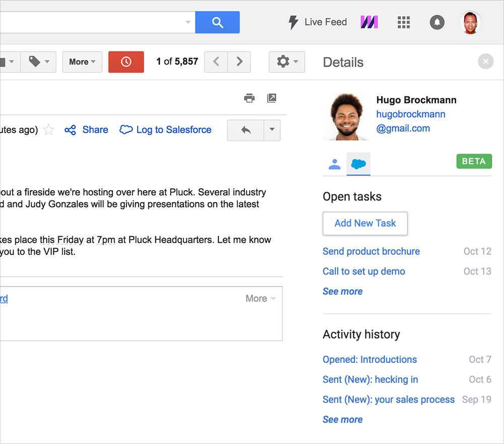Open email in new window icon
504x444 pixels.
pyautogui.click(x=272, y=98)
